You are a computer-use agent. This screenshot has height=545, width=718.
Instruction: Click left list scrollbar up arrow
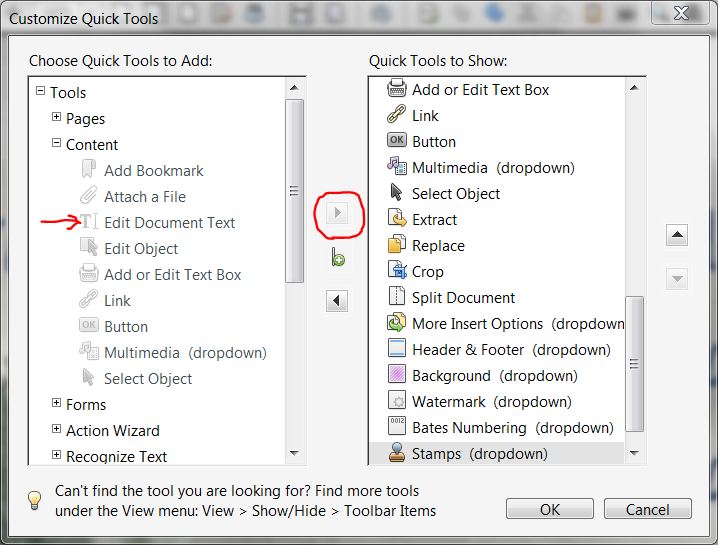pyautogui.click(x=294, y=88)
